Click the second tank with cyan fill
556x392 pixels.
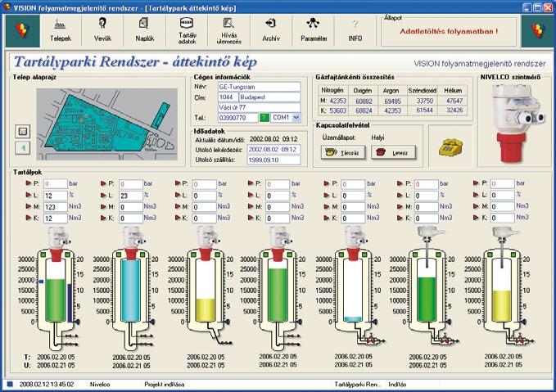(130, 291)
